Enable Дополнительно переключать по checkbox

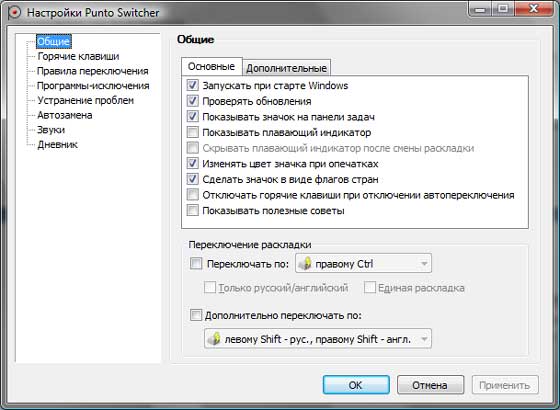(196, 315)
